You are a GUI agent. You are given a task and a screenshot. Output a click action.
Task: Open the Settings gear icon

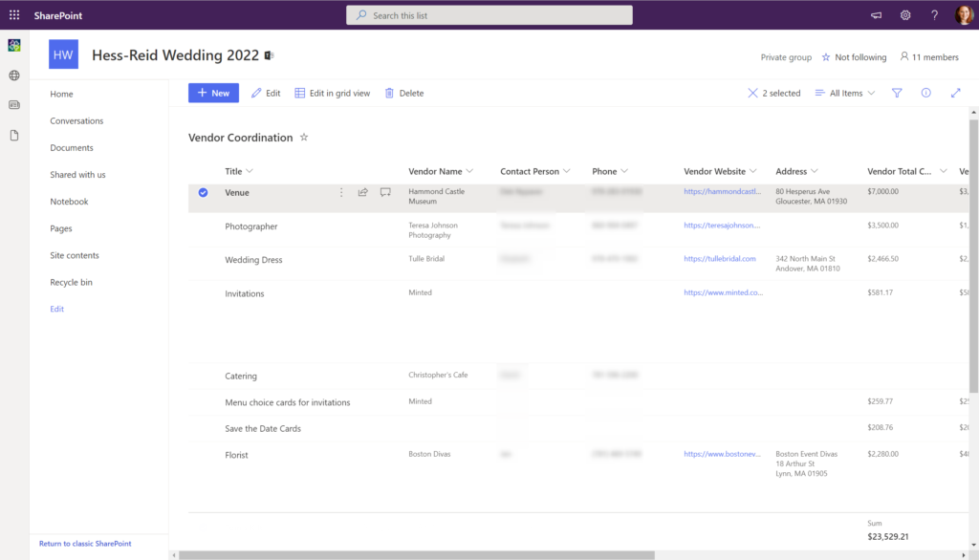tap(905, 15)
